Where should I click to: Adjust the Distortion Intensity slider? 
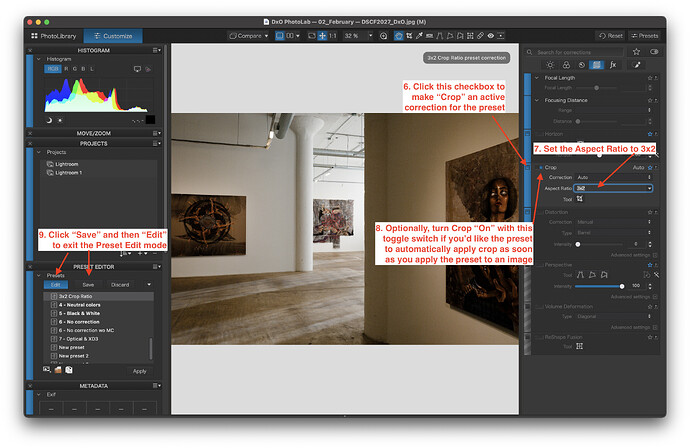coord(578,244)
